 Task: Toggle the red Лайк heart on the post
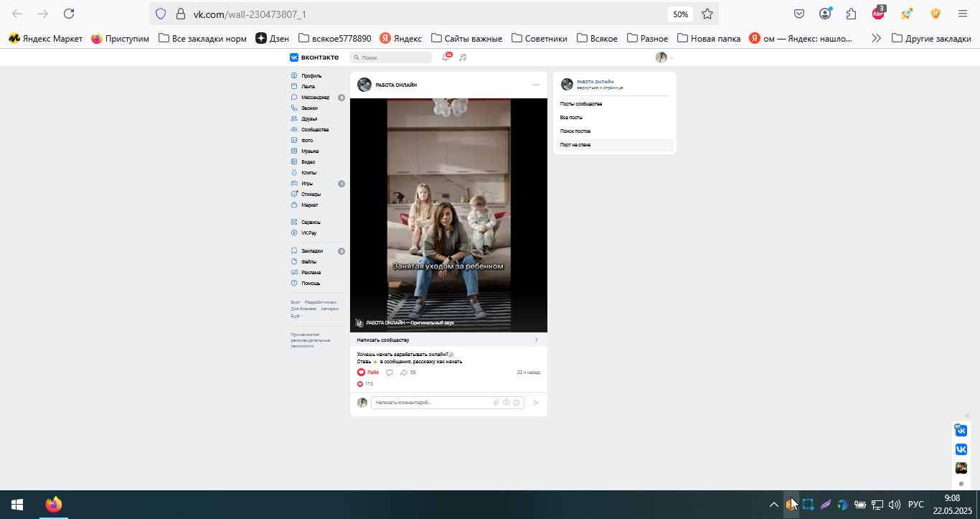[x=368, y=373]
